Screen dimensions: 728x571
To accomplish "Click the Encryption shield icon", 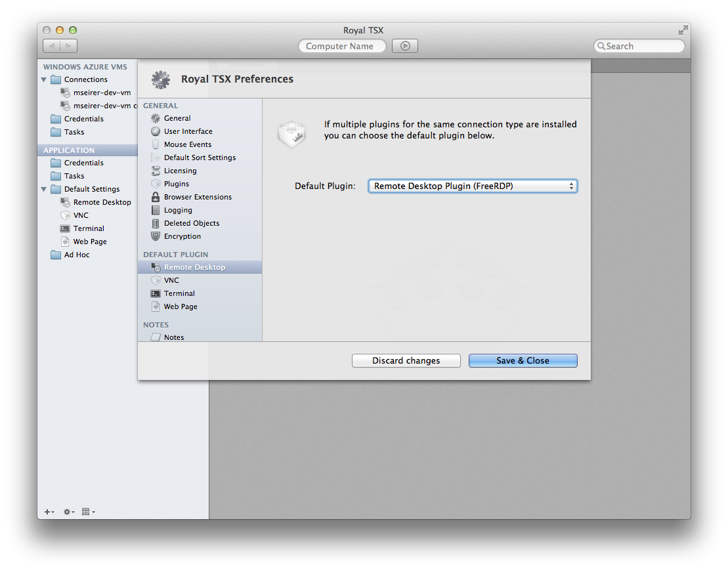I will 156,236.
